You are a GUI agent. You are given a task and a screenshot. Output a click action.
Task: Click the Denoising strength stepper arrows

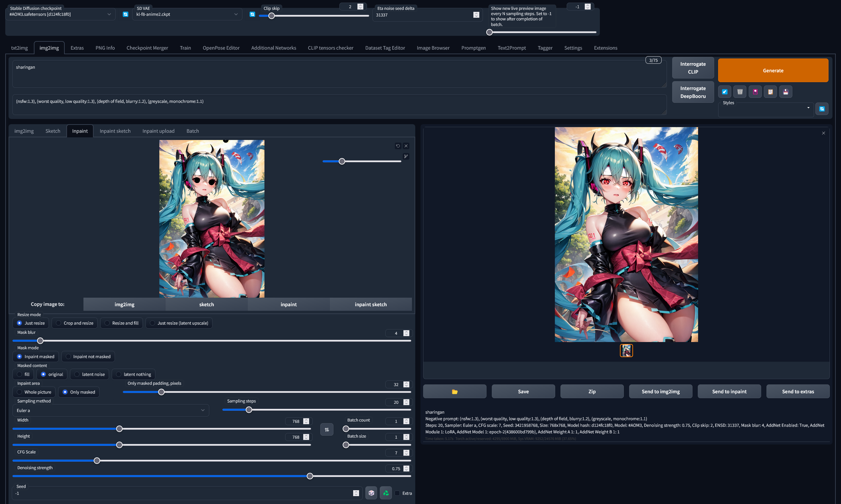pos(406,469)
